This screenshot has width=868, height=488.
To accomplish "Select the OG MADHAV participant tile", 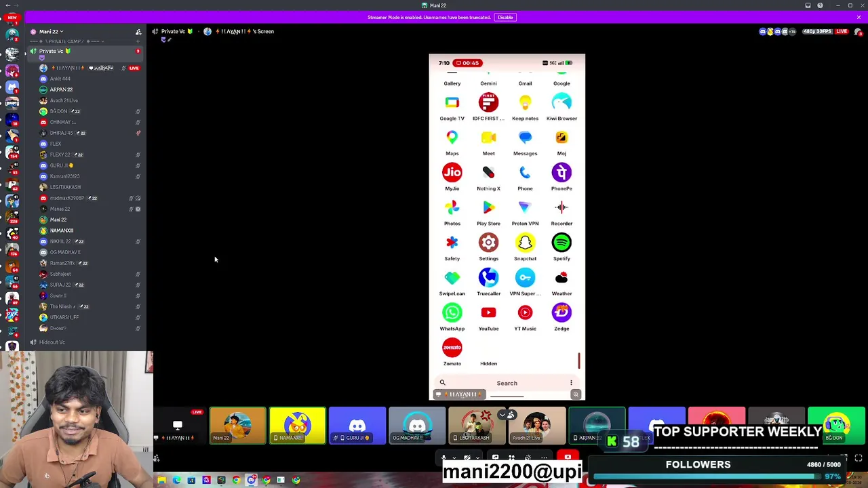I will pos(416,425).
